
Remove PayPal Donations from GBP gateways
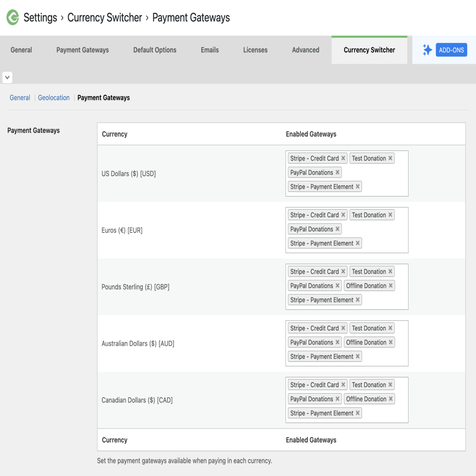click(x=337, y=286)
